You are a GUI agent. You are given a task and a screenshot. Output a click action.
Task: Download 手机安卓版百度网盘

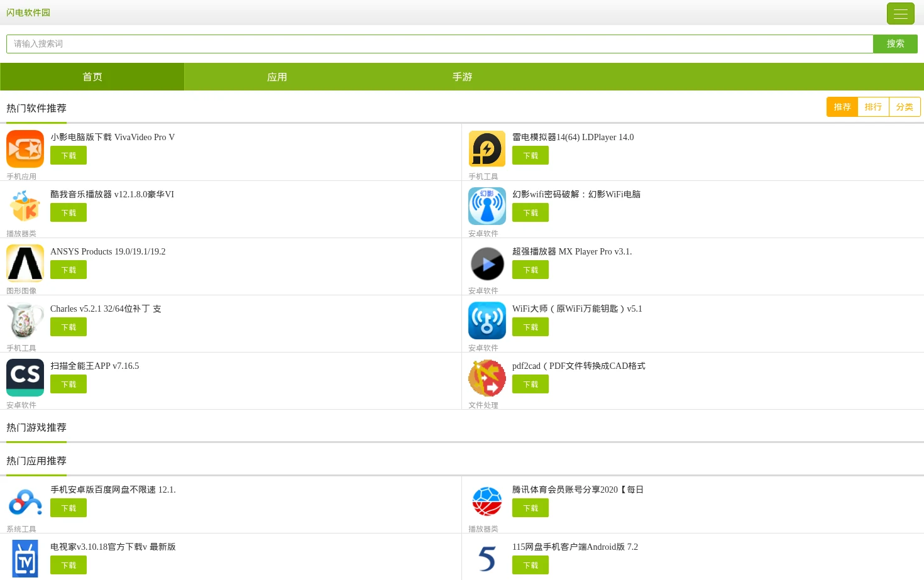(x=69, y=508)
